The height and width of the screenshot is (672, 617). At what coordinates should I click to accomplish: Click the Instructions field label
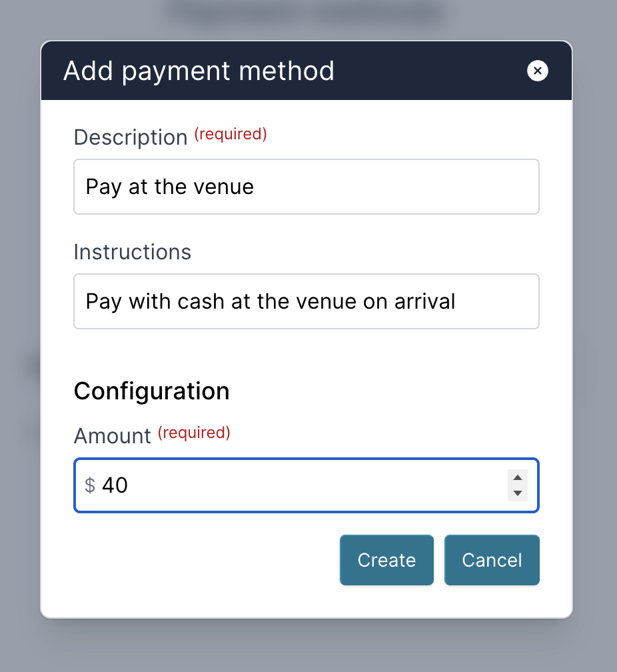132,252
